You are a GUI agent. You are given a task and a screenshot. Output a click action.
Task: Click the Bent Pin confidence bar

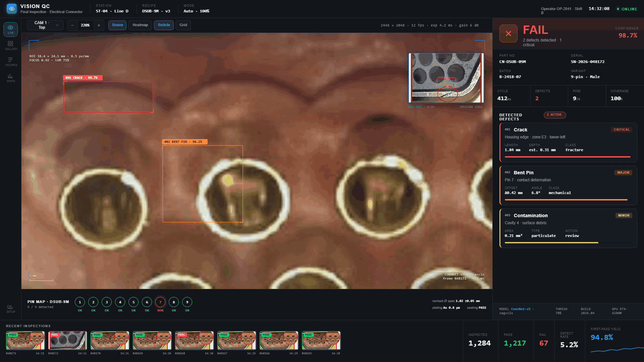click(x=568, y=200)
